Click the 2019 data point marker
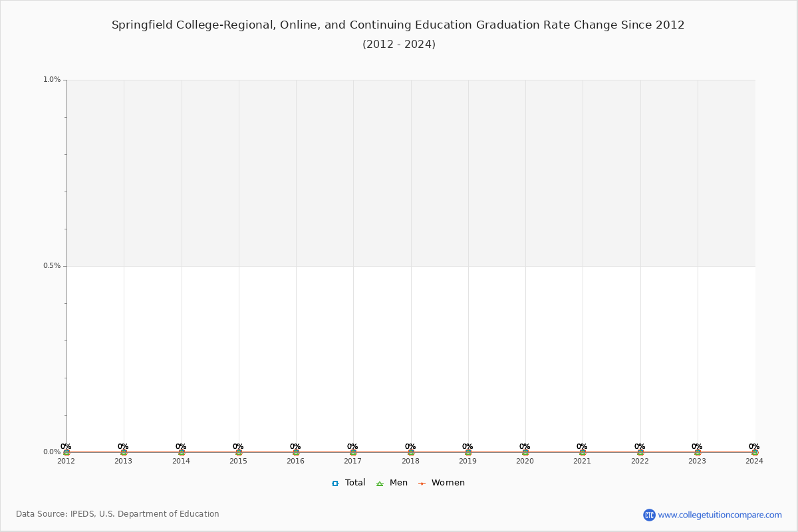 coord(468,452)
